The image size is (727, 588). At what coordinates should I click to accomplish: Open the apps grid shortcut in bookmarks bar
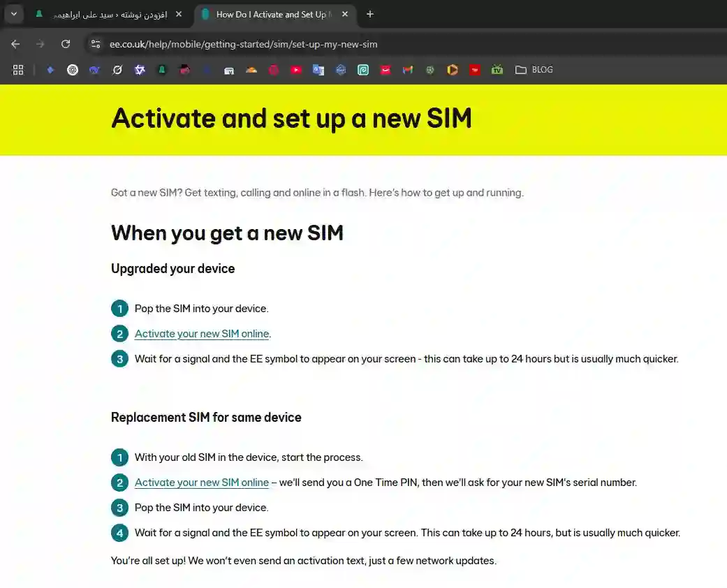click(18, 70)
